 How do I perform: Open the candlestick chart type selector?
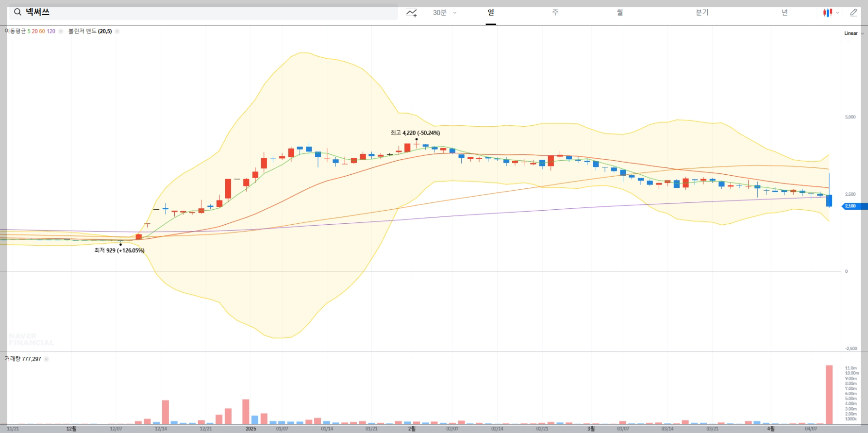pyautogui.click(x=831, y=13)
